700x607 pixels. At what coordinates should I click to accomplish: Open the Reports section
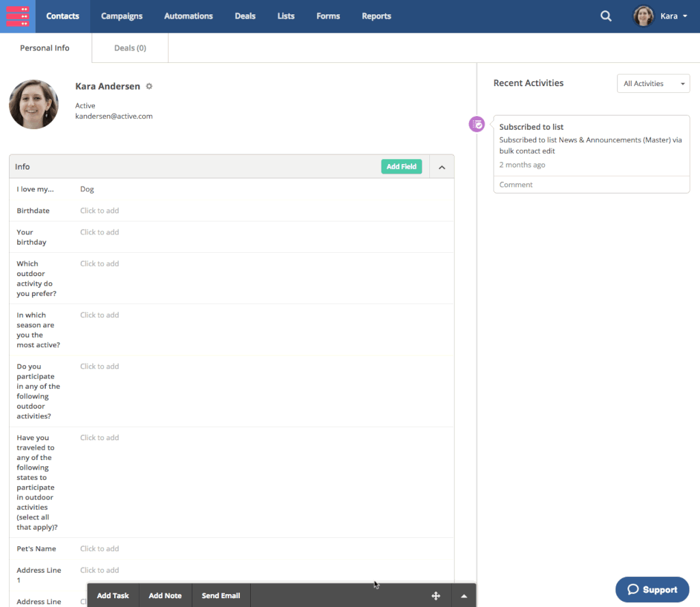point(376,16)
